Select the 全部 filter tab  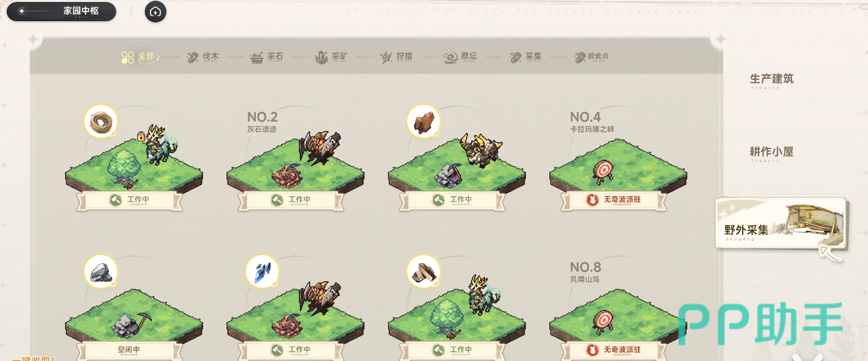click(140, 57)
